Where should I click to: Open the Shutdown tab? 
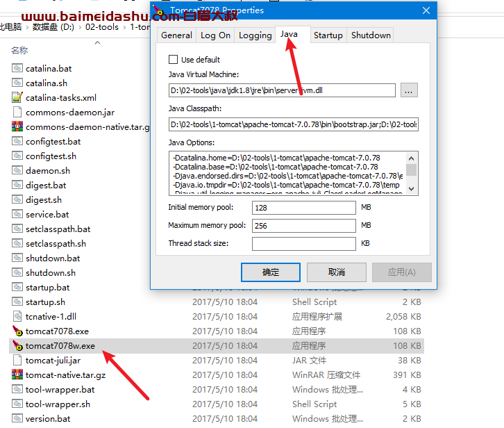click(371, 35)
